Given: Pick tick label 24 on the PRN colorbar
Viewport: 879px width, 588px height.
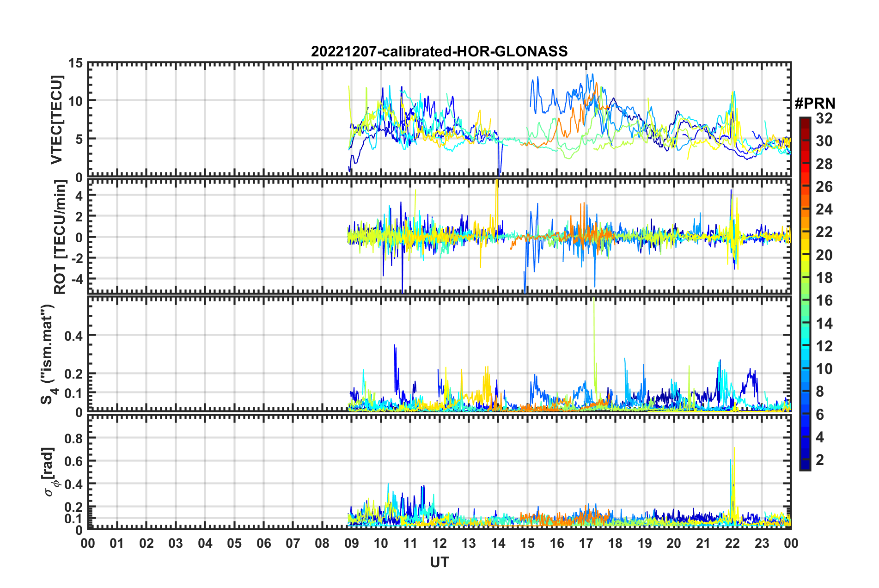Looking at the screenshot, I should click(x=824, y=209).
